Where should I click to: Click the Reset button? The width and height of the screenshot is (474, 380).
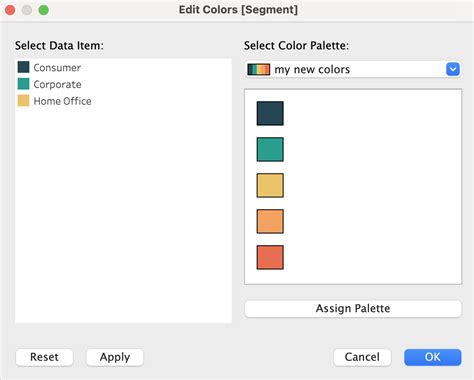pyautogui.click(x=44, y=357)
